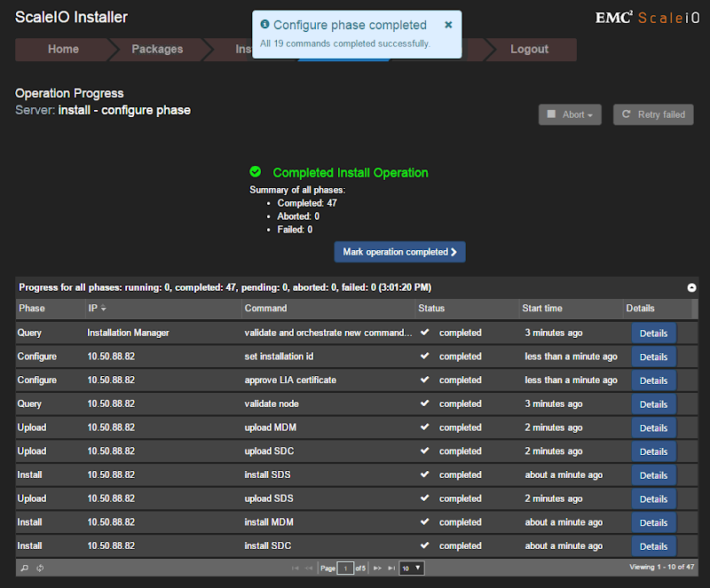The image size is (710, 588).
Task: Open the Home step
Action: (63, 50)
